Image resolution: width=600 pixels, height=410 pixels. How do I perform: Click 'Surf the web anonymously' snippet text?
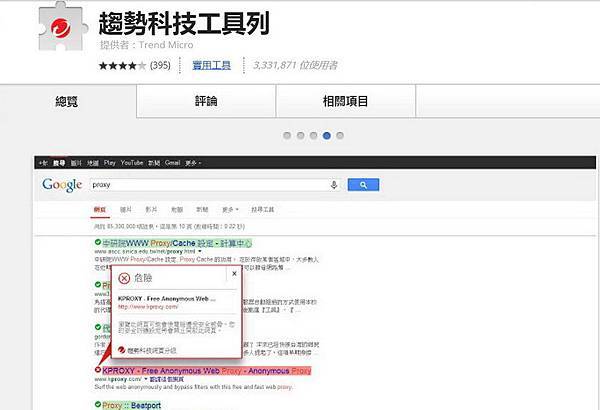[193, 387]
